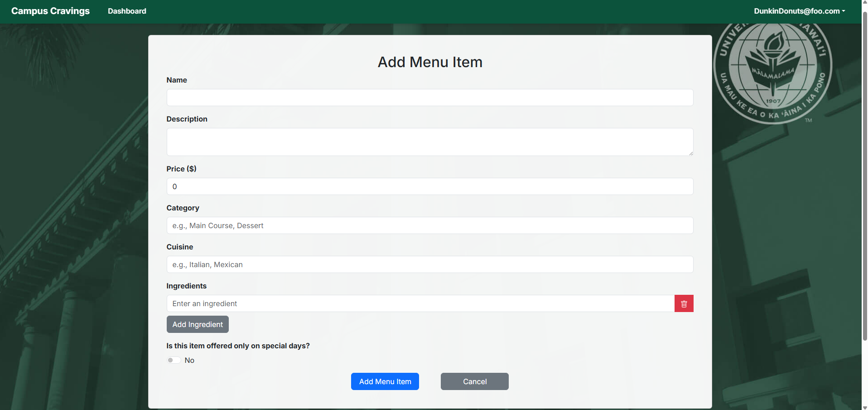This screenshot has height=410, width=868.
Task: Click the Category field with Main Course placeholder
Action: (x=429, y=225)
